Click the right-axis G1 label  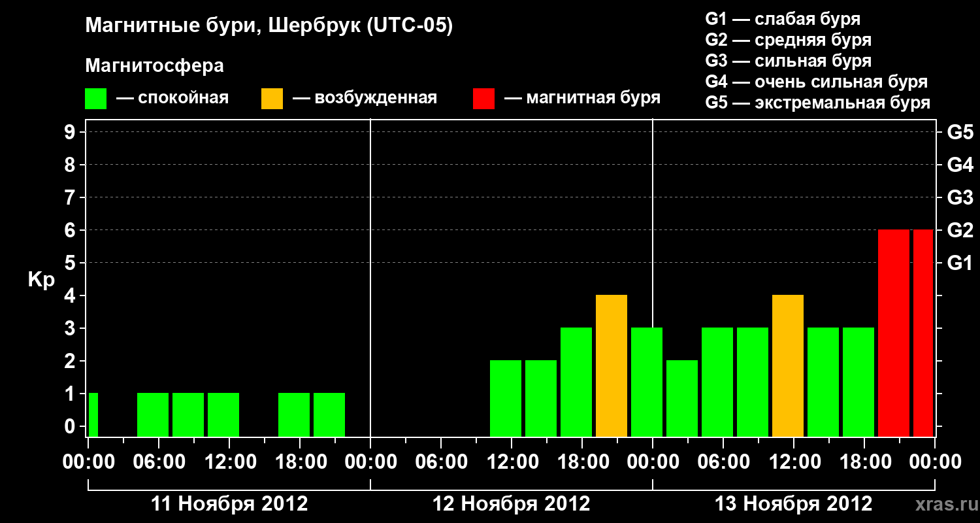tap(960, 263)
